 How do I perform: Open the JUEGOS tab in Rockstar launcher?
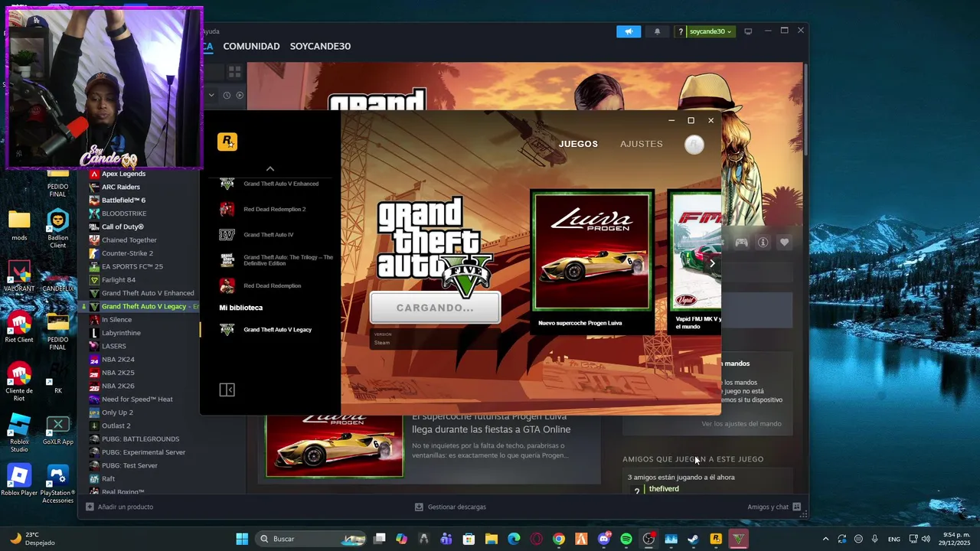pyautogui.click(x=578, y=144)
